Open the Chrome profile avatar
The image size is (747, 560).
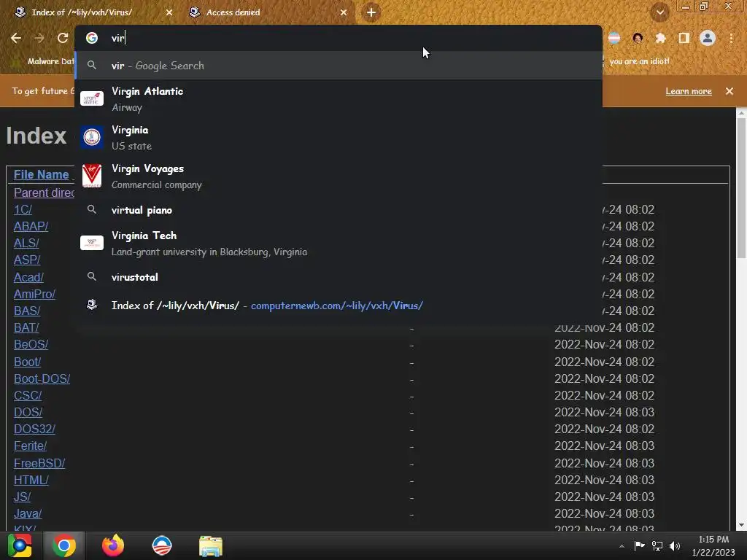pyautogui.click(x=708, y=38)
